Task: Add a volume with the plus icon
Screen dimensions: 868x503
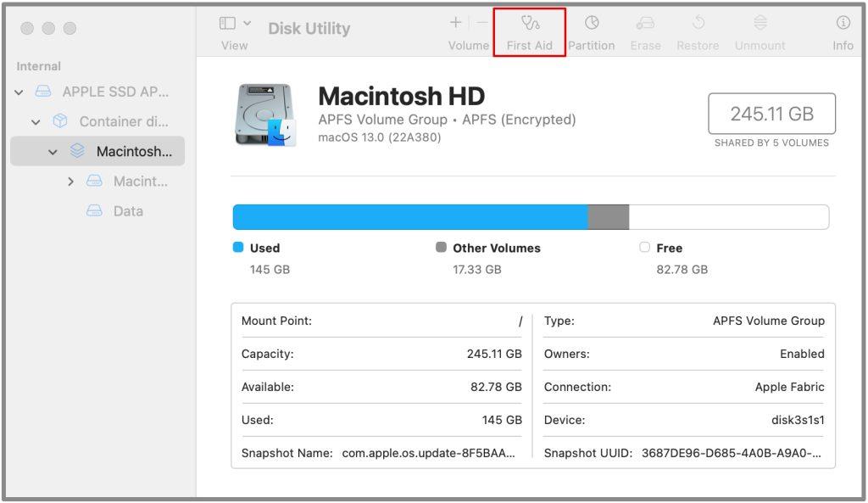Action: (x=455, y=23)
